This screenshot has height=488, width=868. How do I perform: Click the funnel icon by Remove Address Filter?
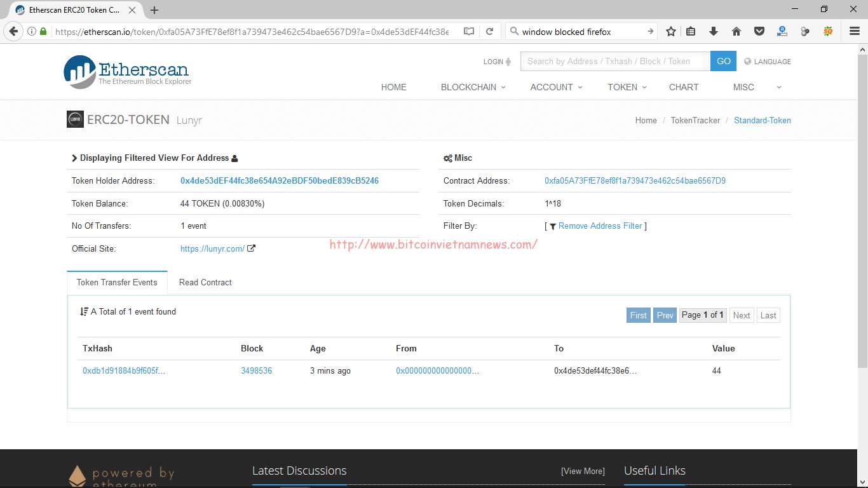tap(553, 226)
